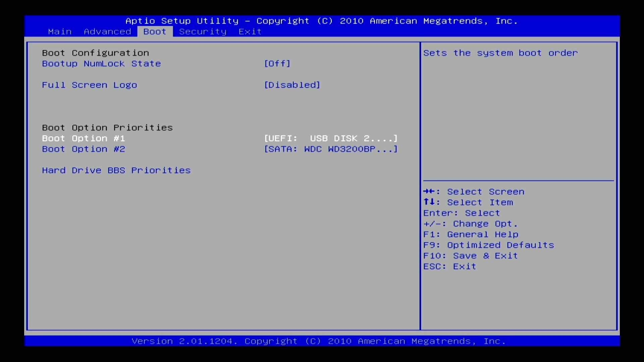Screen dimensions: 644x362
Task: Switch to the Main tab
Action: [60, 32]
